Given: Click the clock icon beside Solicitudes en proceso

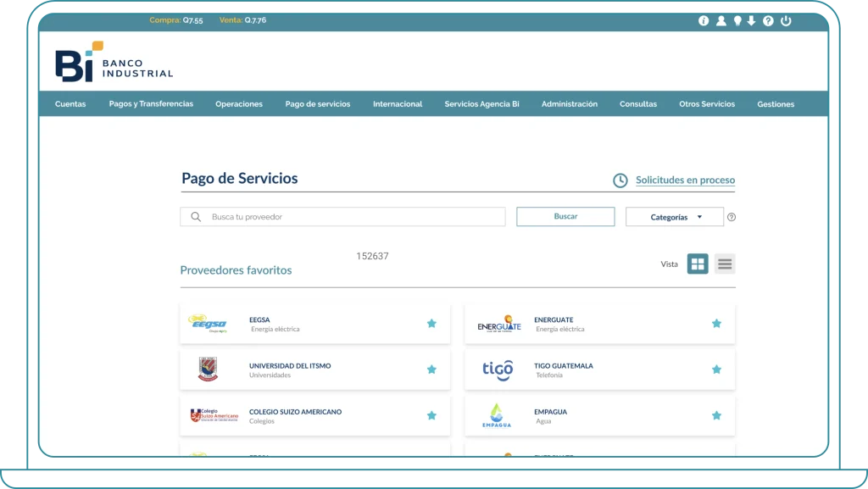Looking at the screenshot, I should click(619, 180).
